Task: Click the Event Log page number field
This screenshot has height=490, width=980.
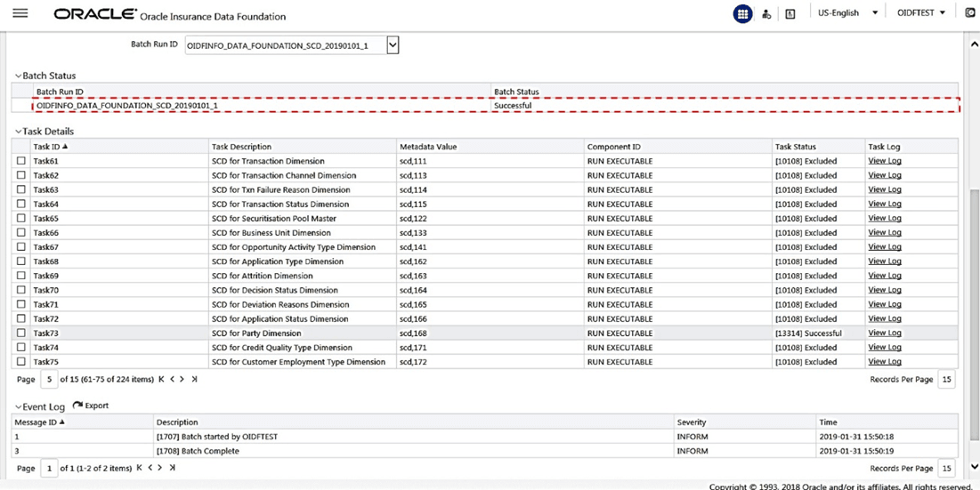Action: (49, 468)
